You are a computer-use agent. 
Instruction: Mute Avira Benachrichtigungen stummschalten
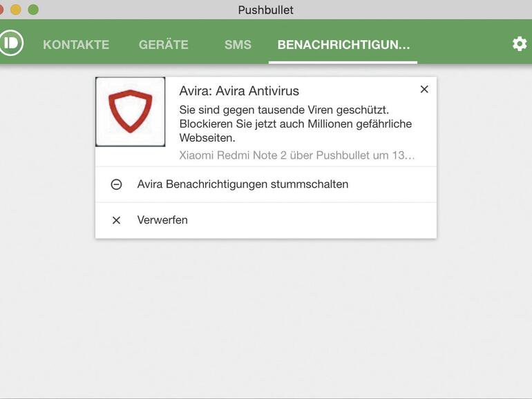click(266, 184)
